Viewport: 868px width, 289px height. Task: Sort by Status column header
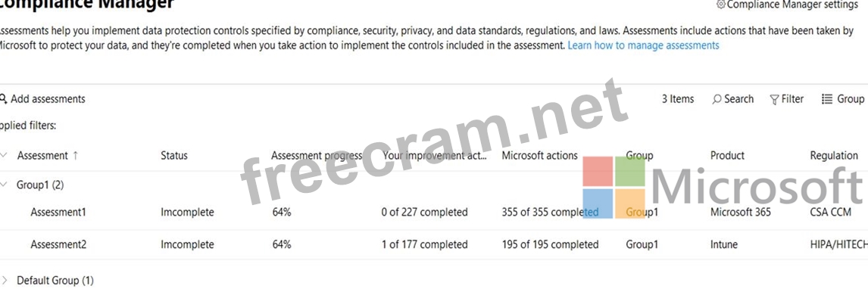coord(173,156)
